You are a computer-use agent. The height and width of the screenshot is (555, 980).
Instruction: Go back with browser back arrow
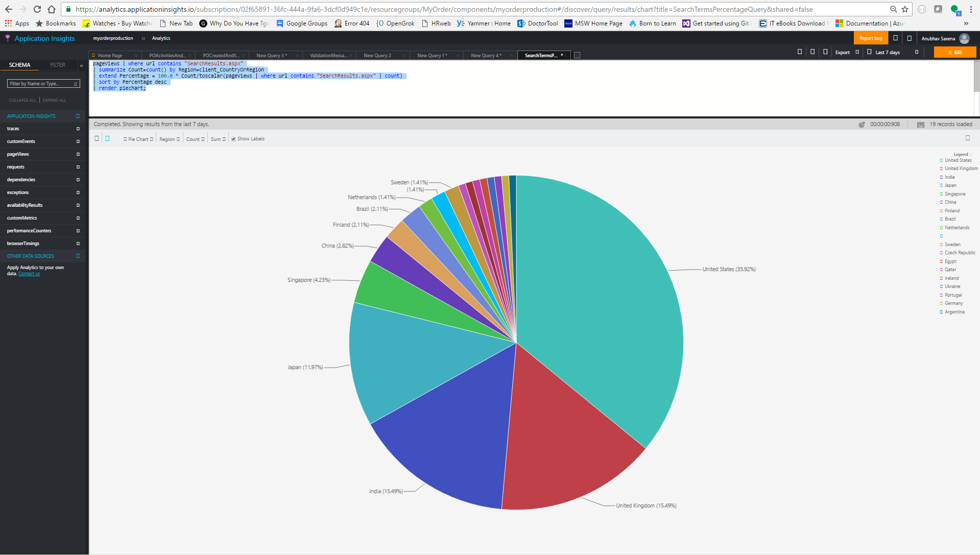[x=9, y=9]
